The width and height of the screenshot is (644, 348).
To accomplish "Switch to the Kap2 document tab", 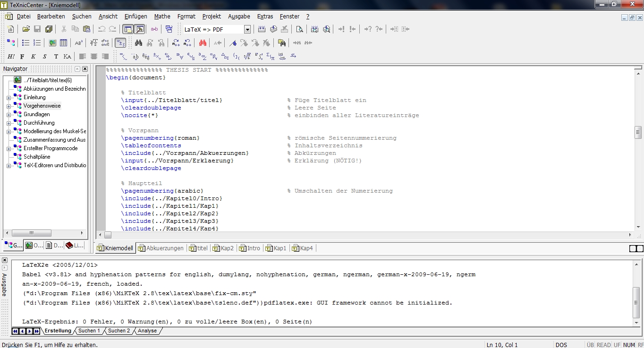I will [x=223, y=248].
